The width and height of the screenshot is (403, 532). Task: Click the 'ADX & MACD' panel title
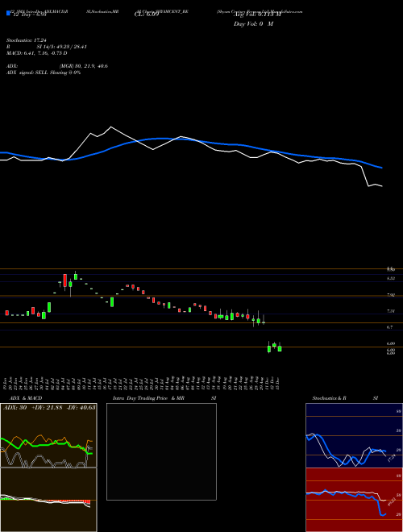tap(26, 398)
